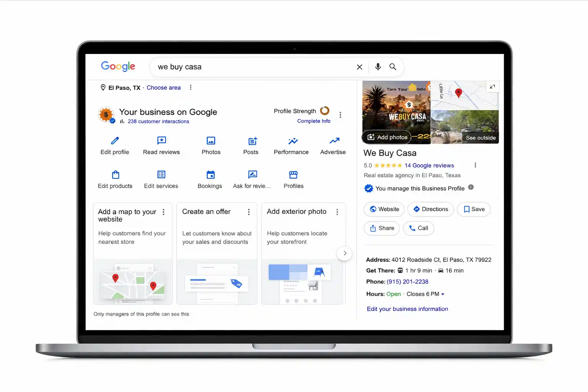Open Edit your business information link

tap(407, 309)
